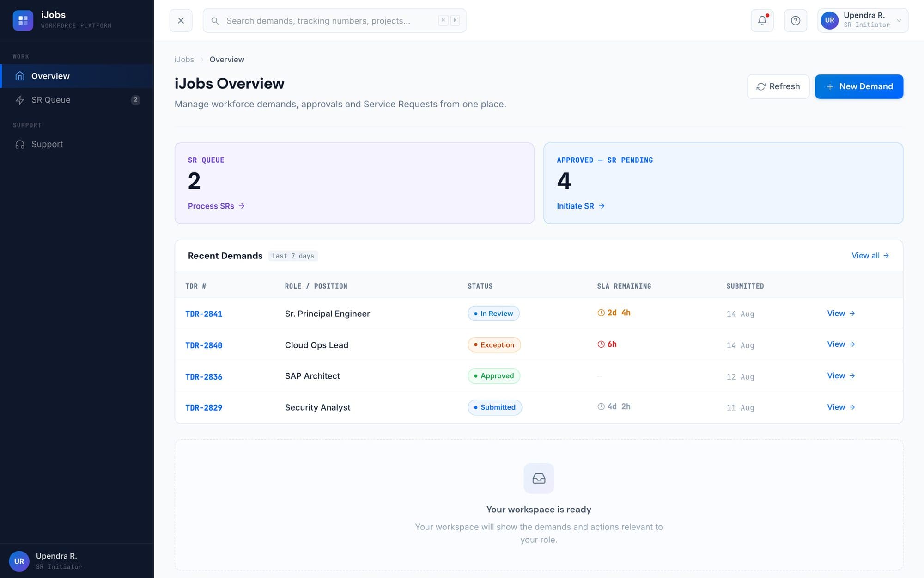Click the Approved status badge
Viewport: 924px width, 578px height.
(494, 376)
